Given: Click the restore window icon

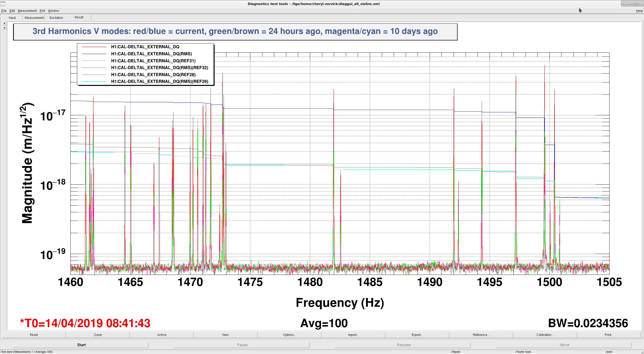Looking at the screenshot, I should [635, 4].
